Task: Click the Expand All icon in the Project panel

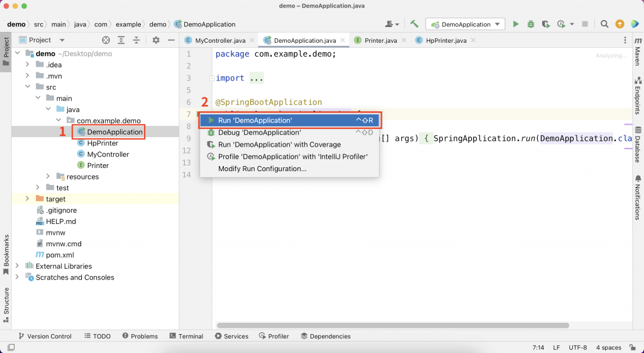Action: coord(121,40)
